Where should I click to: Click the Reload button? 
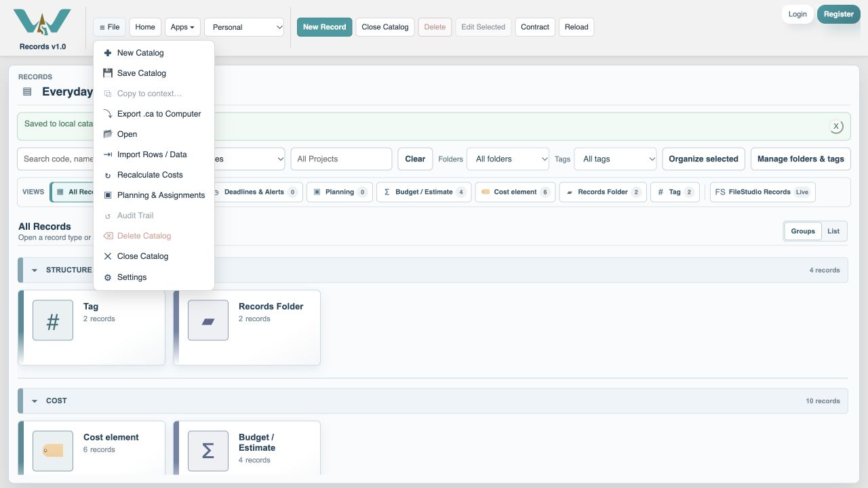576,27
